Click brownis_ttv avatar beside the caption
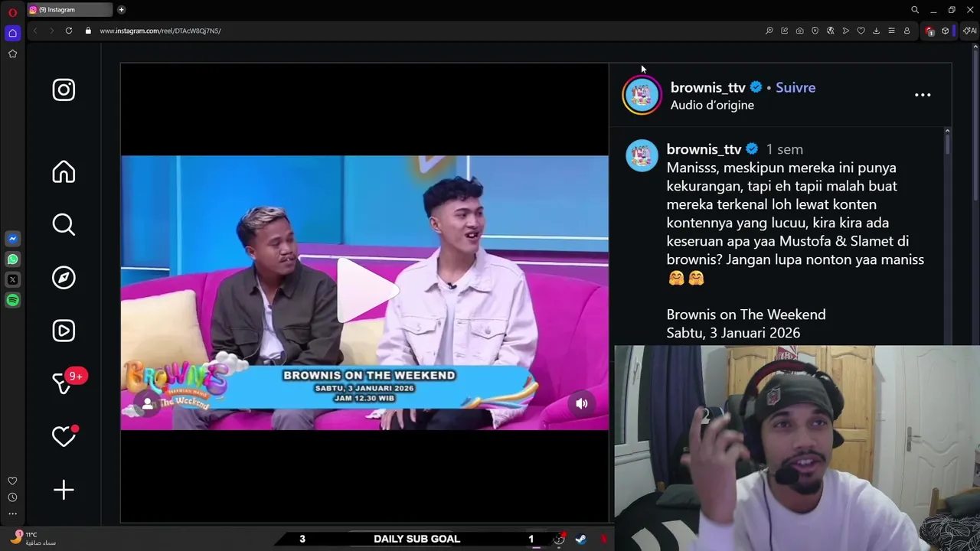The height and width of the screenshot is (551, 980). coord(642,155)
